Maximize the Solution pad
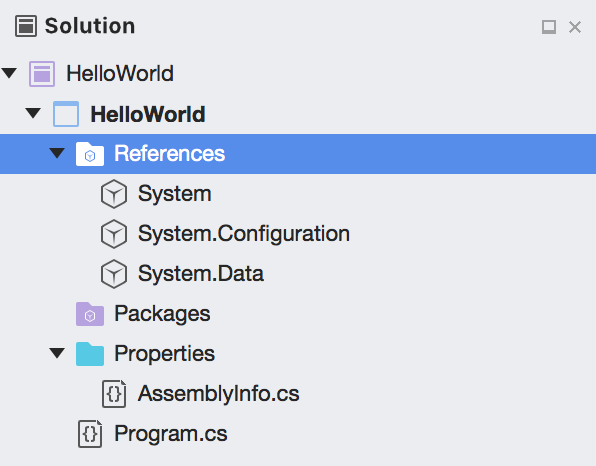This screenshot has width=596, height=466. pyautogui.click(x=549, y=27)
